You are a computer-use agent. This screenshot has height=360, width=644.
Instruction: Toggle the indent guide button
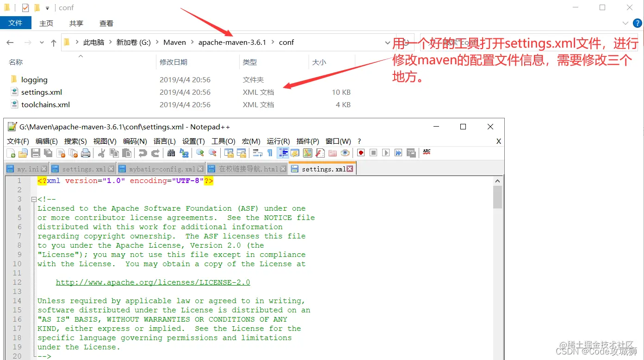tap(282, 153)
